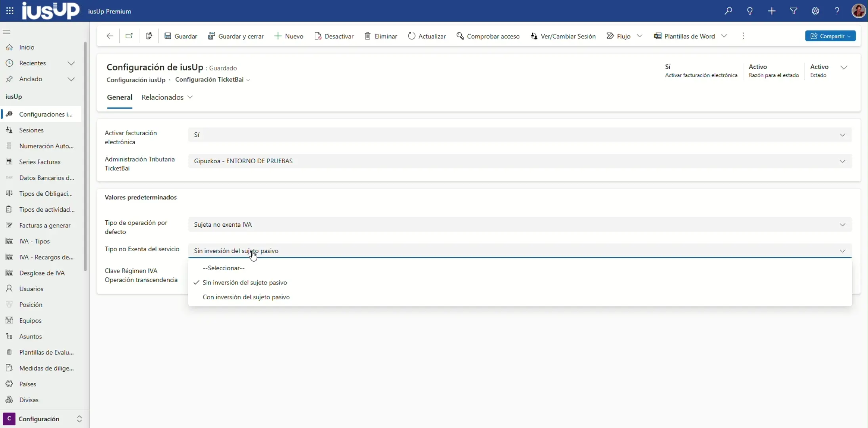868x428 pixels.
Task: Expand the Recientes sidebar section
Action: click(71, 63)
